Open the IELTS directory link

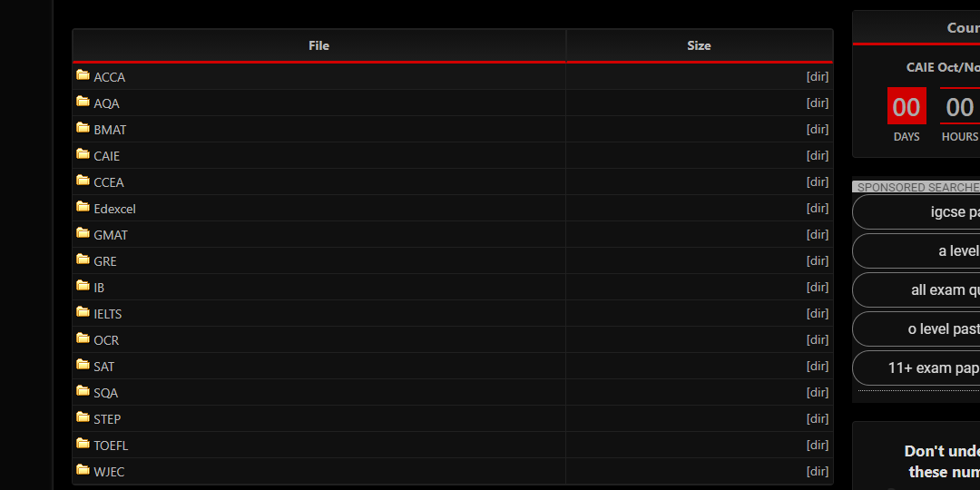(107, 314)
